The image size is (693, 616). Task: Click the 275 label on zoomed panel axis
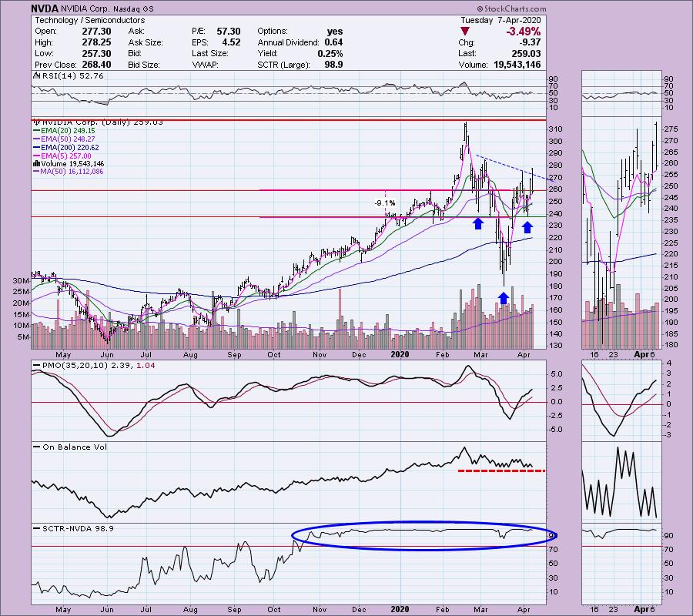pyautogui.click(x=671, y=129)
